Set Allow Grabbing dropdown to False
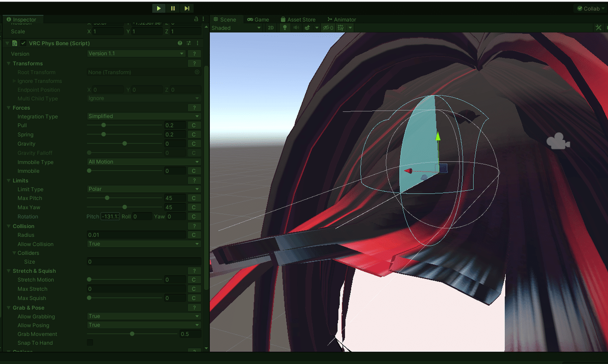The height and width of the screenshot is (364, 608). pos(143,316)
